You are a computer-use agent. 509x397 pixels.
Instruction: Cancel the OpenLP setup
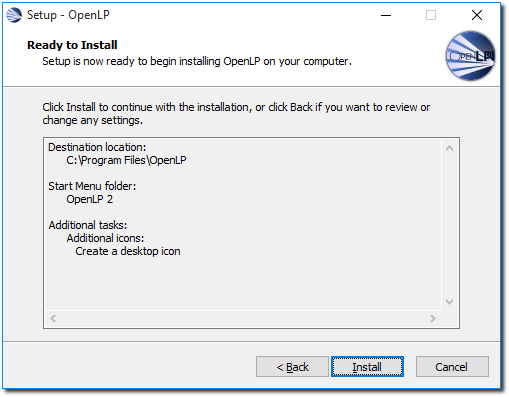point(452,367)
